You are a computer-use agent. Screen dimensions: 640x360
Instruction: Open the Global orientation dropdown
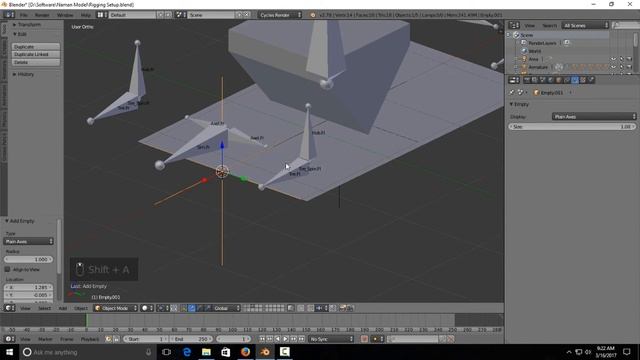pyautogui.click(x=227, y=308)
